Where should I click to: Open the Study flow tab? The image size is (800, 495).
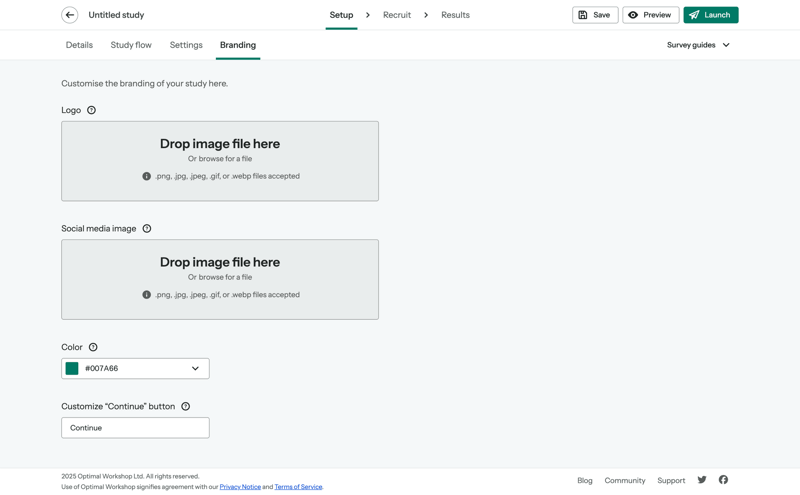pyautogui.click(x=131, y=45)
